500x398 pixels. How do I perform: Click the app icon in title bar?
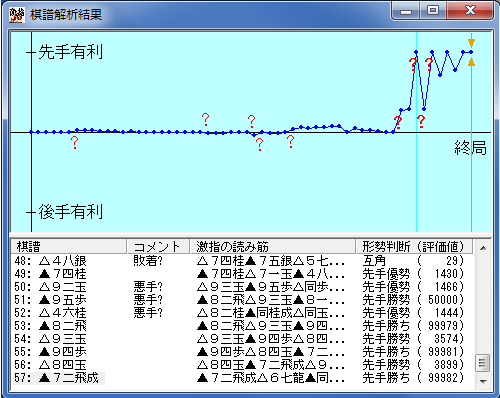(x=17, y=15)
